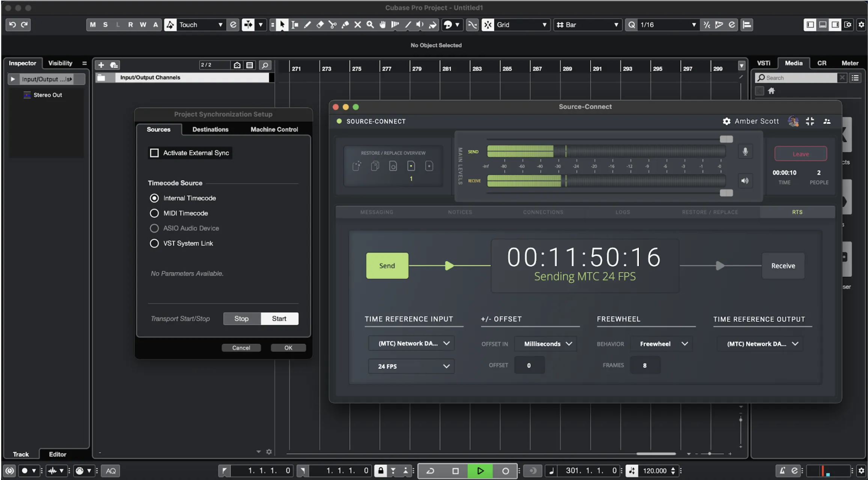Click the horizontal zoom slider below timeline
The height and width of the screenshot is (480, 868).
tap(710, 454)
